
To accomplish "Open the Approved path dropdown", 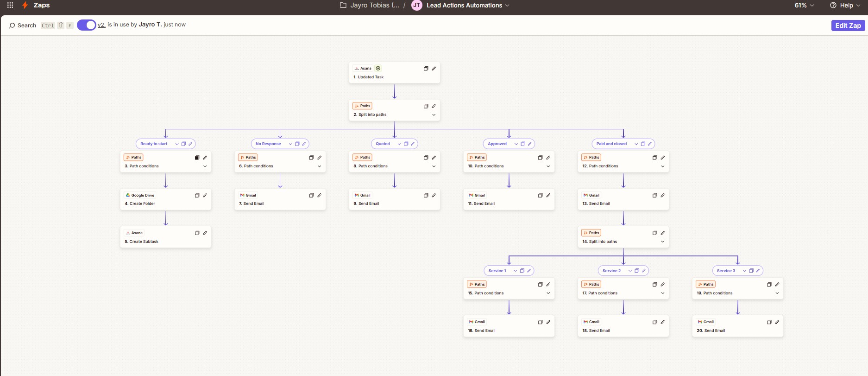I will pyautogui.click(x=516, y=144).
